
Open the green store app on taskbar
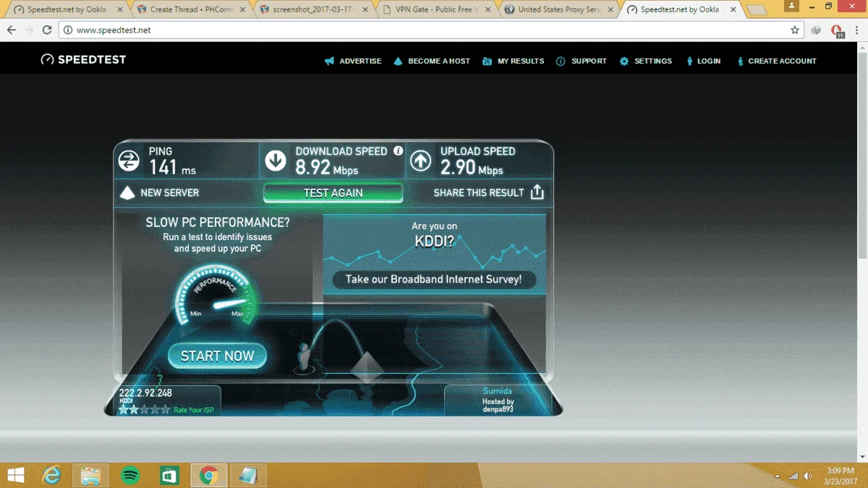169,475
